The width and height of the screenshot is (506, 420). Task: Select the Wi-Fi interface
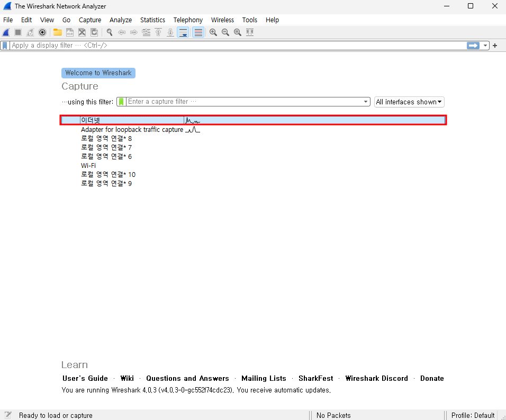point(88,166)
